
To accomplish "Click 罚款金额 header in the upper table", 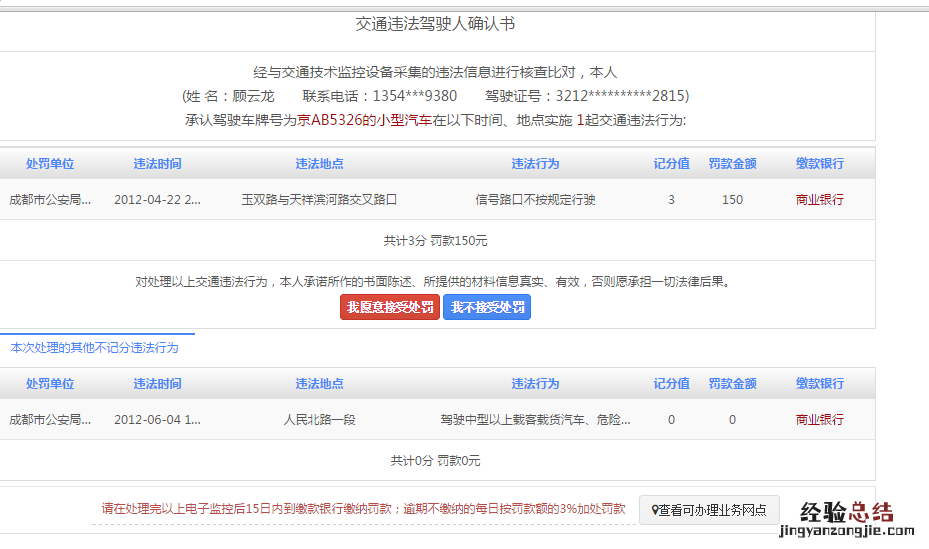I will tap(732, 164).
